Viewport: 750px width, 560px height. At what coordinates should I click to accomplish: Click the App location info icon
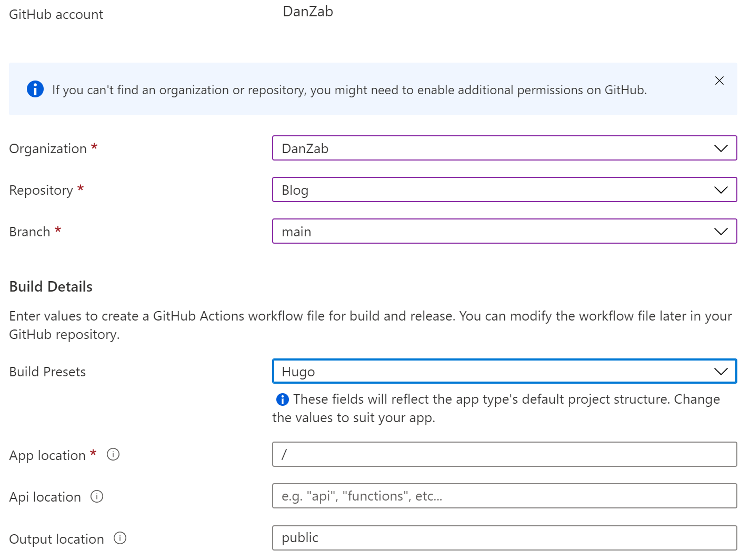[x=113, y=454]
